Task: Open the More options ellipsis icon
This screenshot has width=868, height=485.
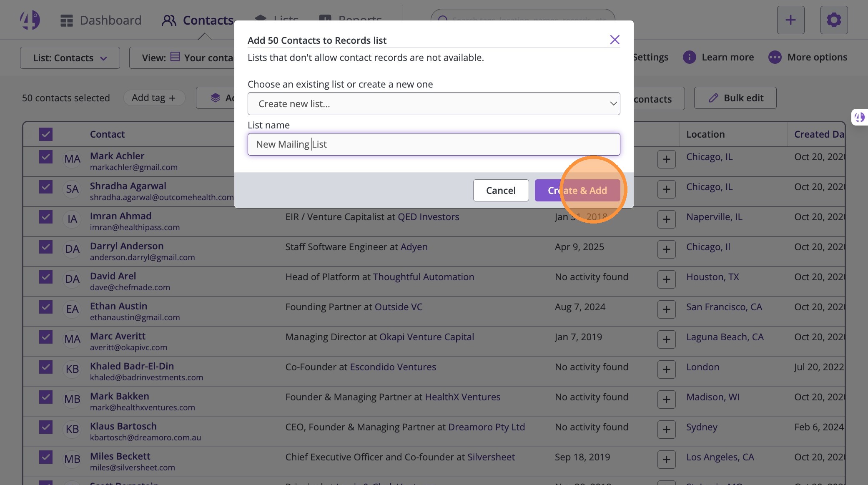Action: 775,57
